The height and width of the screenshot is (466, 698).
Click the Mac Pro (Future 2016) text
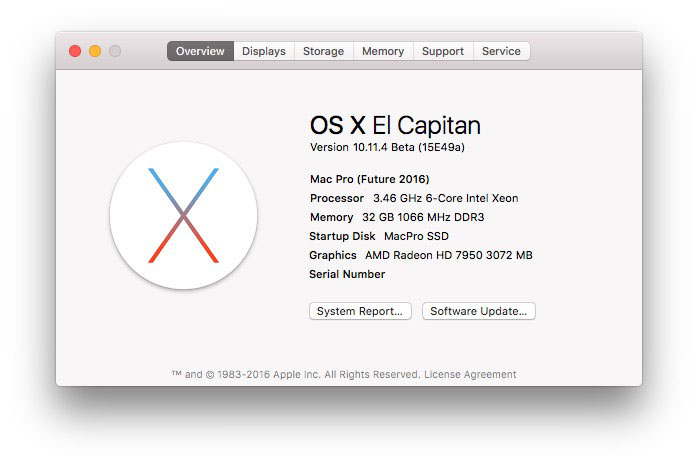click(369, 179)
